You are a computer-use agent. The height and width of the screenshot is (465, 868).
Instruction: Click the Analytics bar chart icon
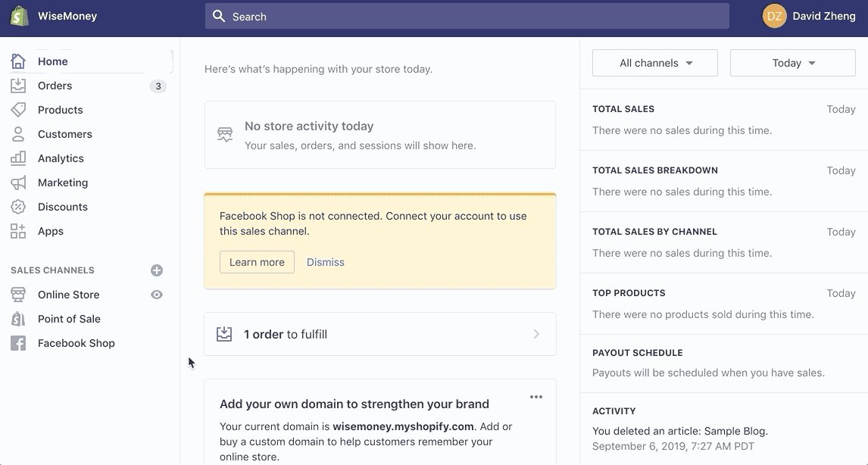click(18, 158)
